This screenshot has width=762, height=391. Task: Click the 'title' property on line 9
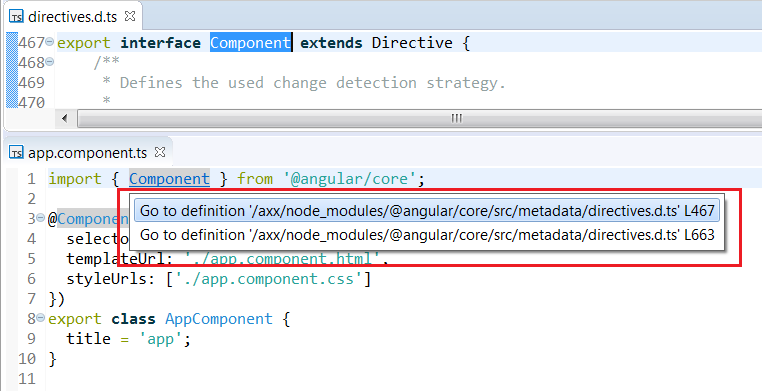click(88, 339)
